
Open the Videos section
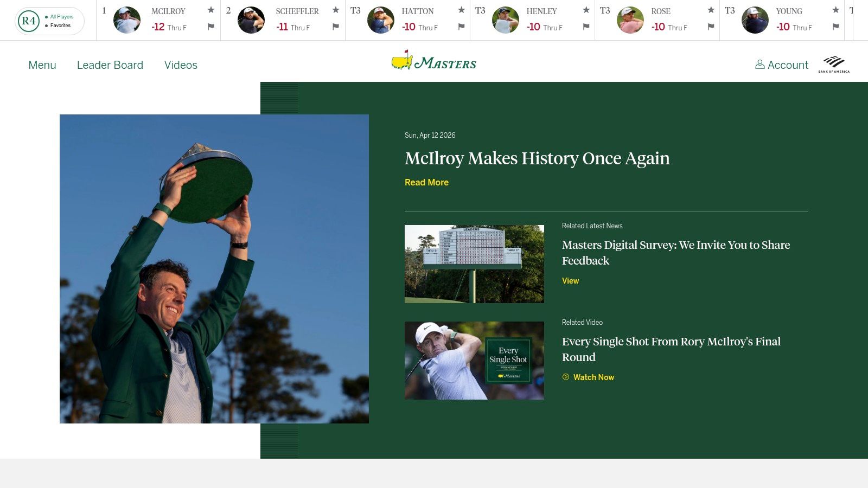point(181,65)
